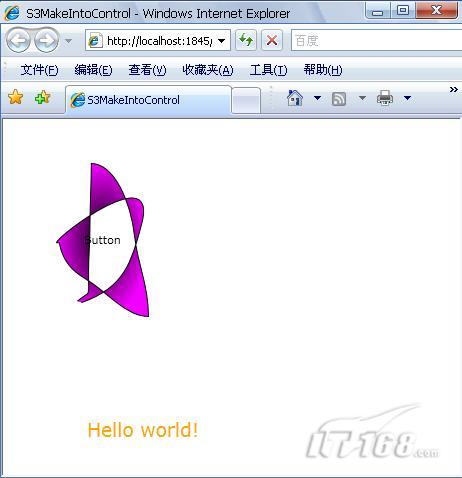The width and height of the screenshot is (462, 478).
Task: Expand recent pages dropdown beside Forward button
Action: 69,41
